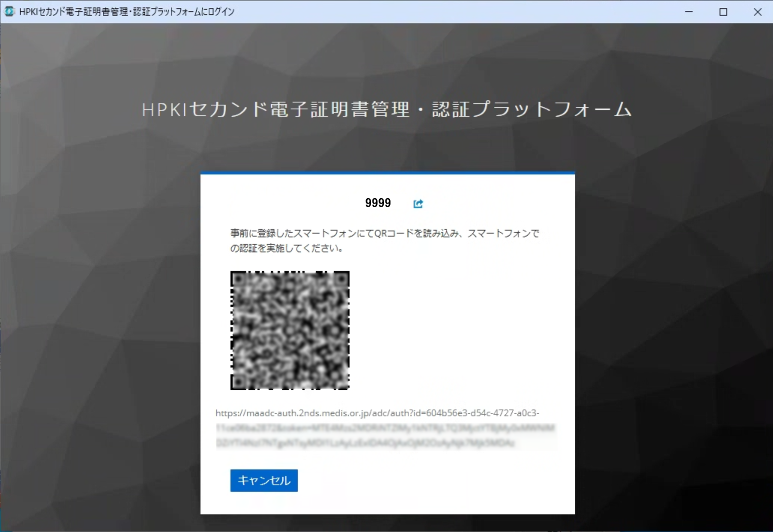Click the QR code's bottom-left finder square
Viewport: 773px width, 532px height.
point(239,381)
